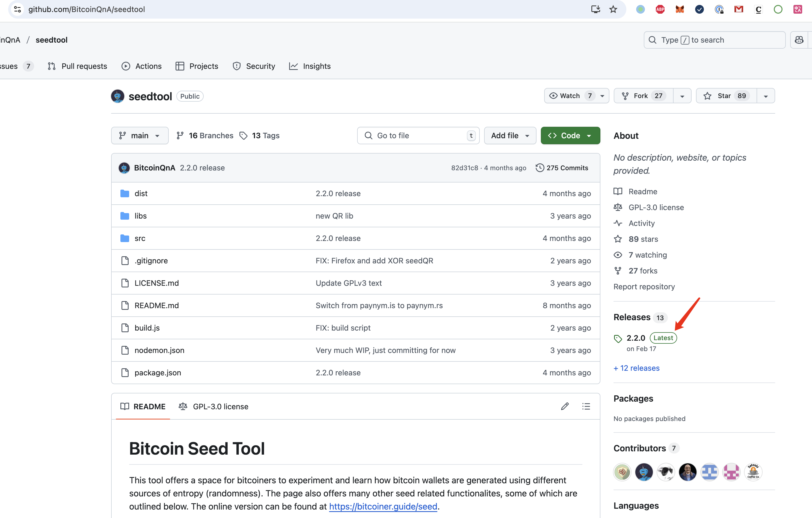This screenshot has width=812, height=518.
Task: Click the BitcoinQnA commit author avatar
Action: pyautogui.click(x=124, y=168)
